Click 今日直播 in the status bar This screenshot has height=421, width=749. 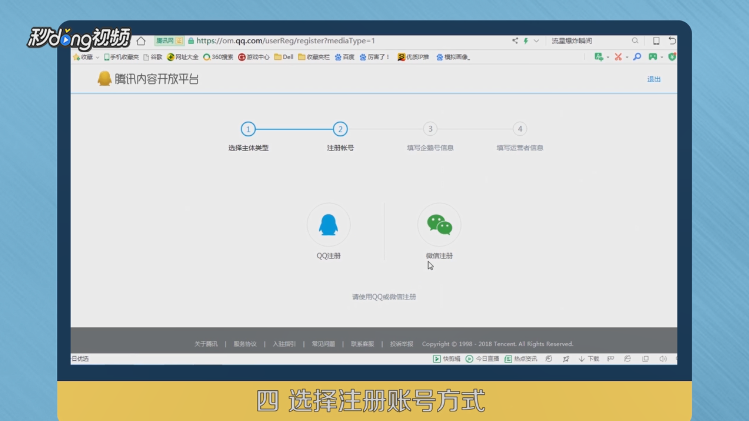pyautogui.click(x=482, y=359)
